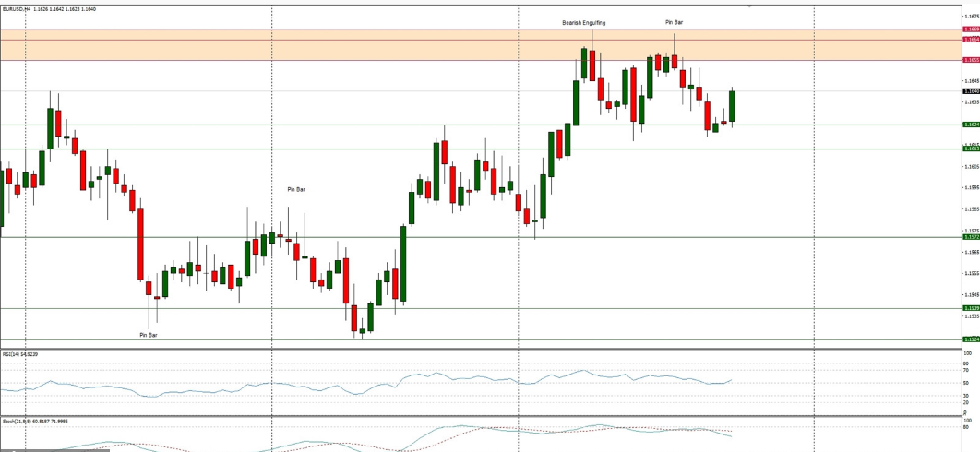The height and width of the screenshot is (452, 980).
Task: Click the 1.1655 red price tag
Action: click(971, 60)
